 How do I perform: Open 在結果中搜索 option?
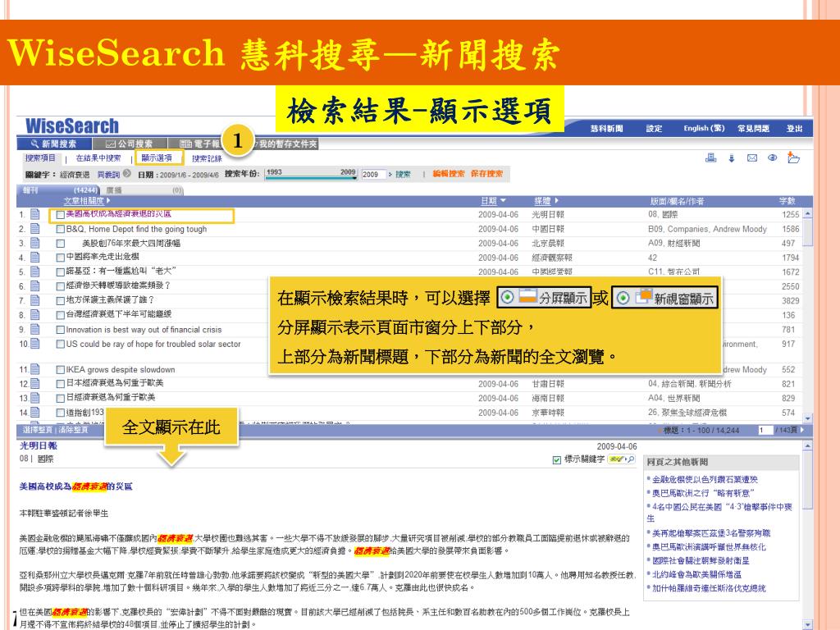[98, 158]
